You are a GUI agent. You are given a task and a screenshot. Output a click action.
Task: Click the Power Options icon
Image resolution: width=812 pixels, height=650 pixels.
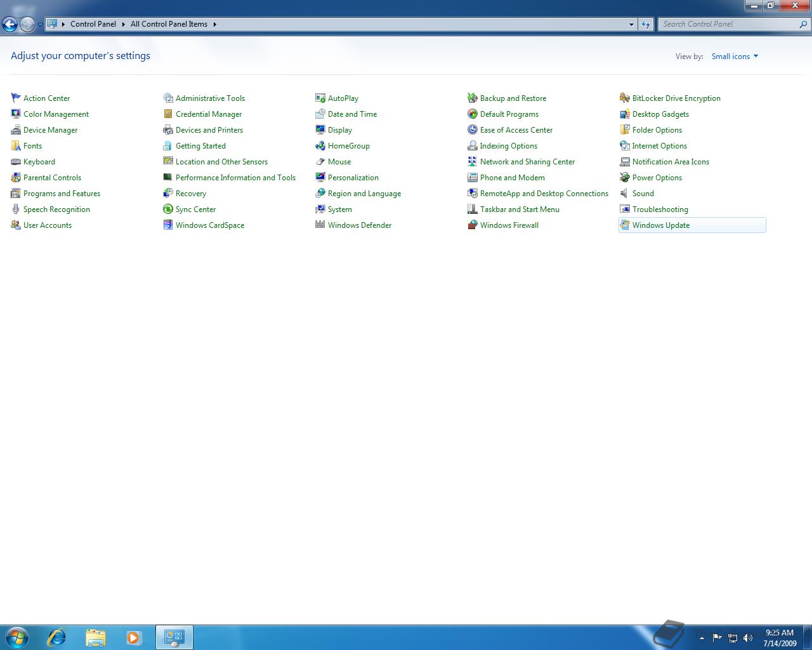pyautogui.click(x=625, y=177)
